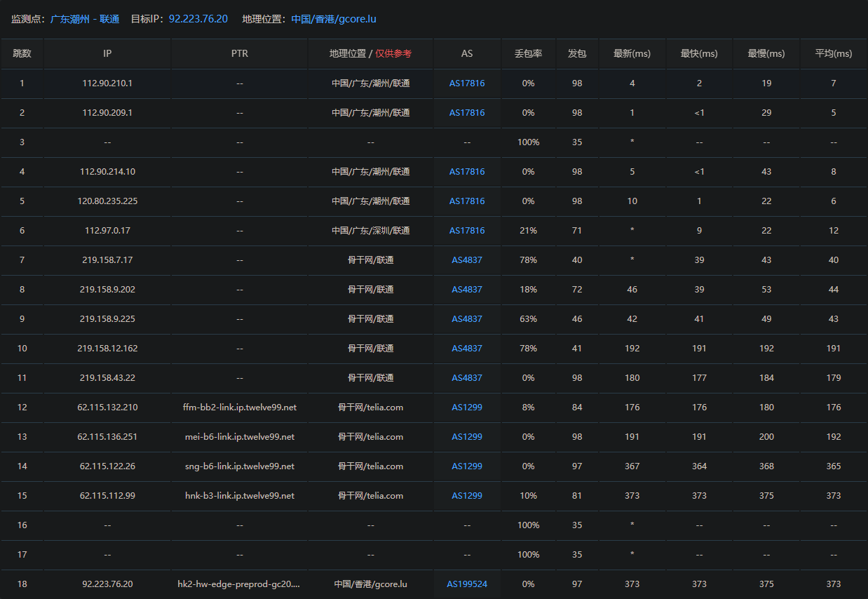Click the 21% packet loss value

[529, 231]
